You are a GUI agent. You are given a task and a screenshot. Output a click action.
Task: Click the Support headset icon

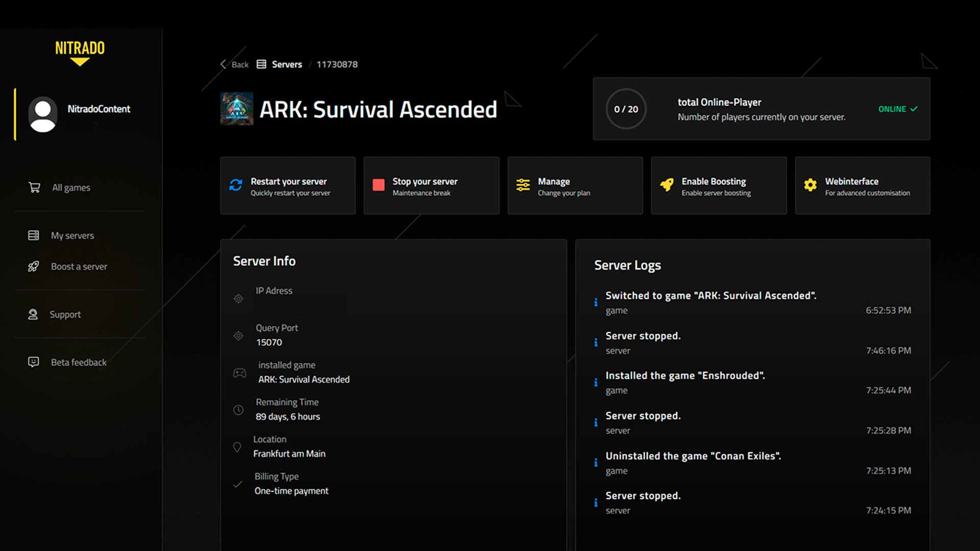(33, 314)
